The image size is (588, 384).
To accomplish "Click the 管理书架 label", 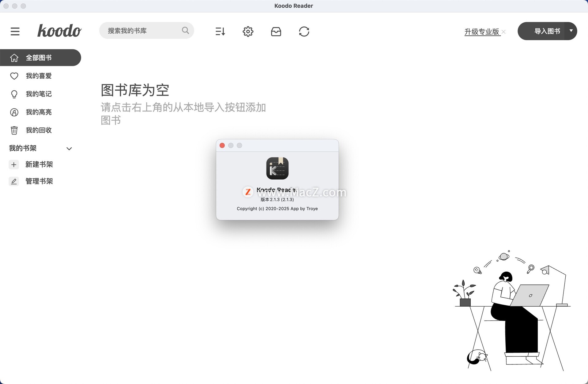I will 39,181.
